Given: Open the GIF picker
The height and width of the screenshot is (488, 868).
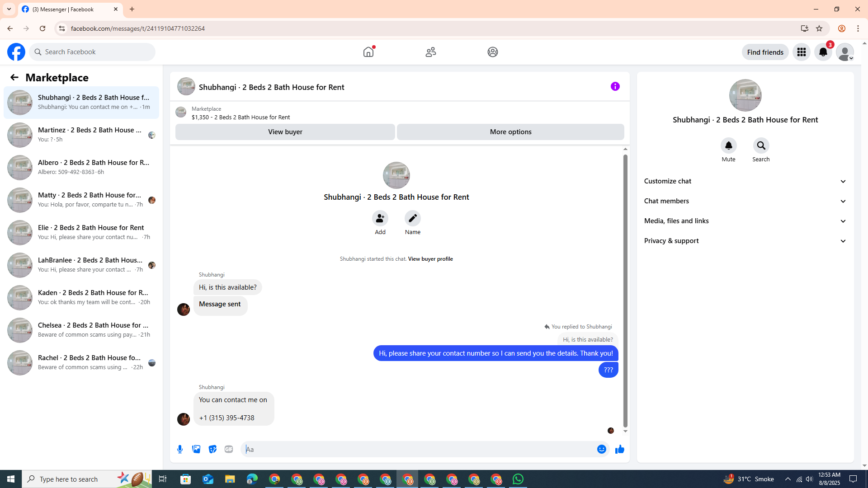Looking at the screenshot, I should point(229,449).
